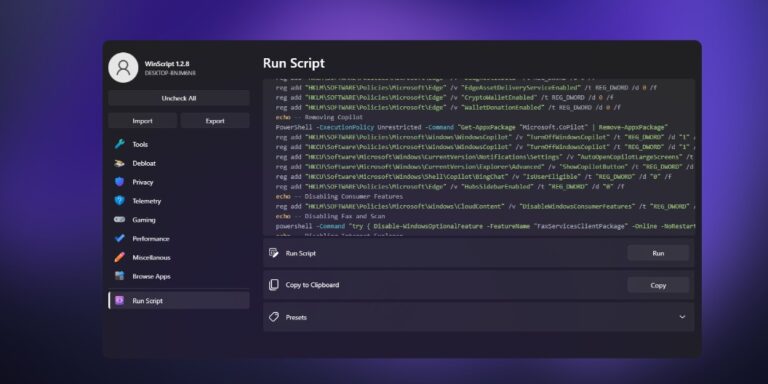Click the Run Script sidebar icon

[x=120, y=301]
